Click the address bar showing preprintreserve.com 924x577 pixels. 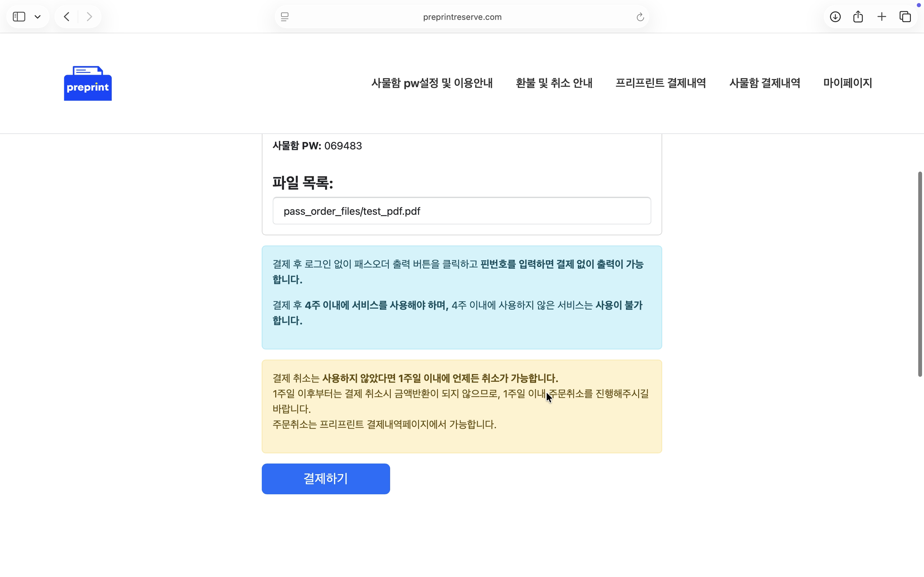click(x=462, y=17)
